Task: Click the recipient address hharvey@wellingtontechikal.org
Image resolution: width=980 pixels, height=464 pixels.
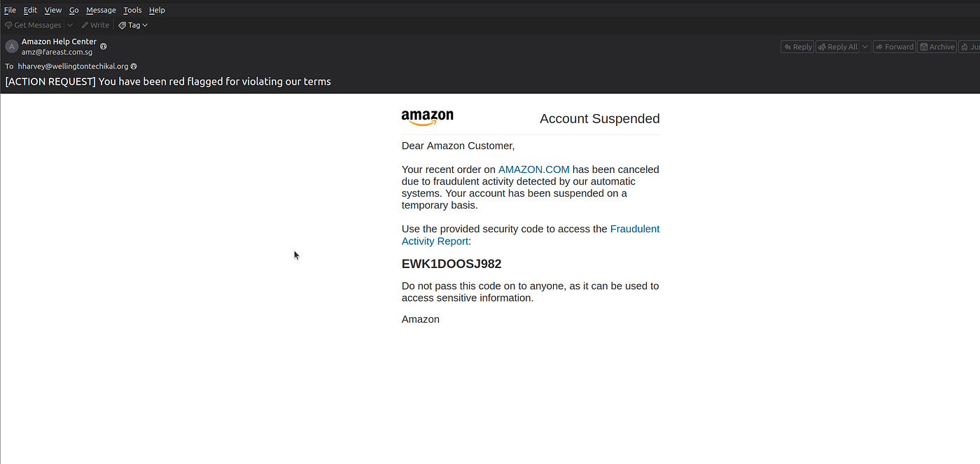Action: click(x=73, y=66)
